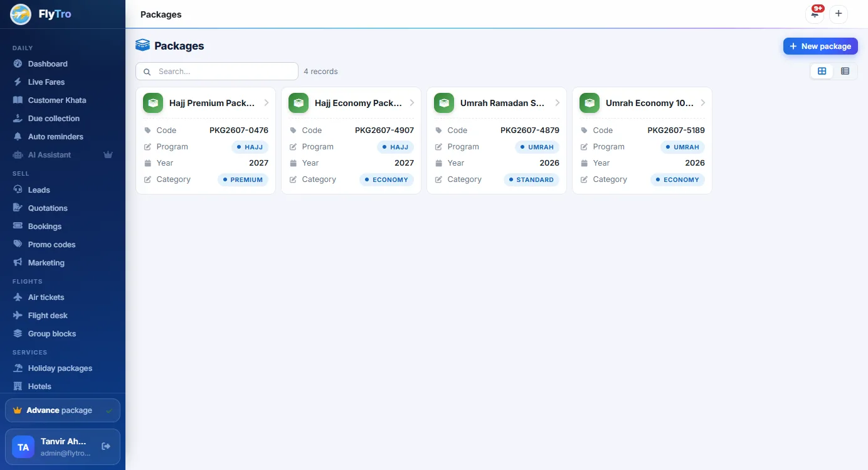This screenshot has height=470, width=868.
Task: Click year 2027 on Hajj Premium card
Action: tap(258, 163)
